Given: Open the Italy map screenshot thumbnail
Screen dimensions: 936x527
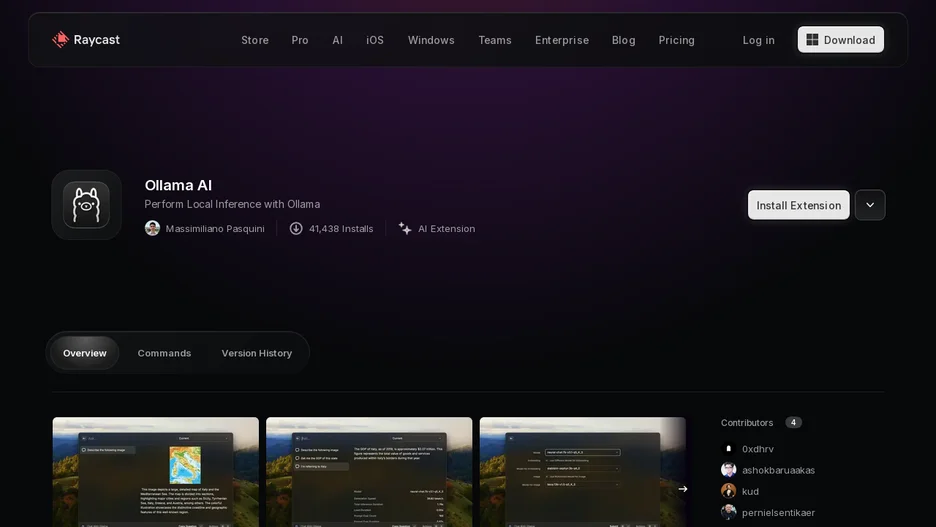Looking at the screenshot, I should [x=156, y=471].
